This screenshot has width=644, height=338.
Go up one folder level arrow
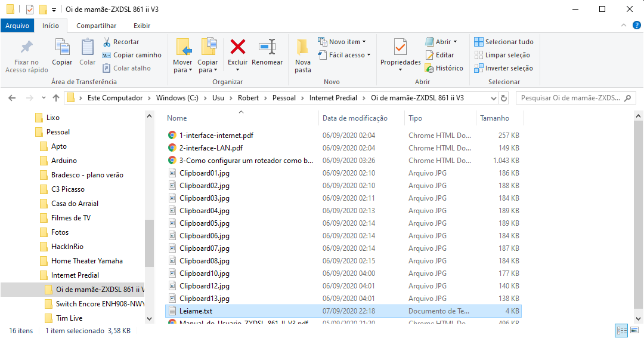[x=56, y=98]
